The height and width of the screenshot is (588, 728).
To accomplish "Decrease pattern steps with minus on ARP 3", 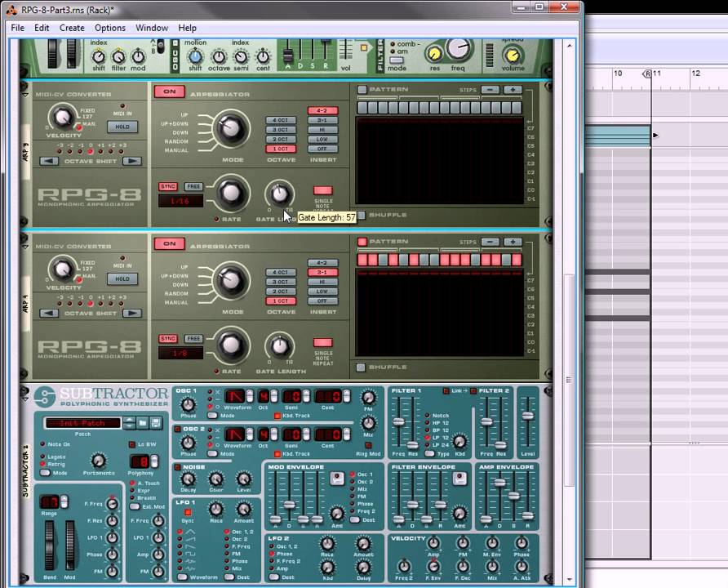I will [x=491, y=90].
